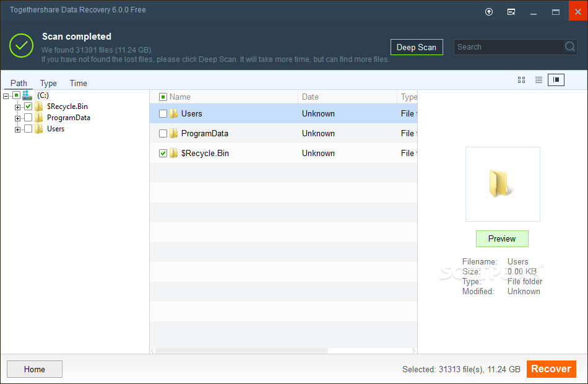588x384 pixels.
Task: Collapse the C: drive tree node
Action: [6, 97]
